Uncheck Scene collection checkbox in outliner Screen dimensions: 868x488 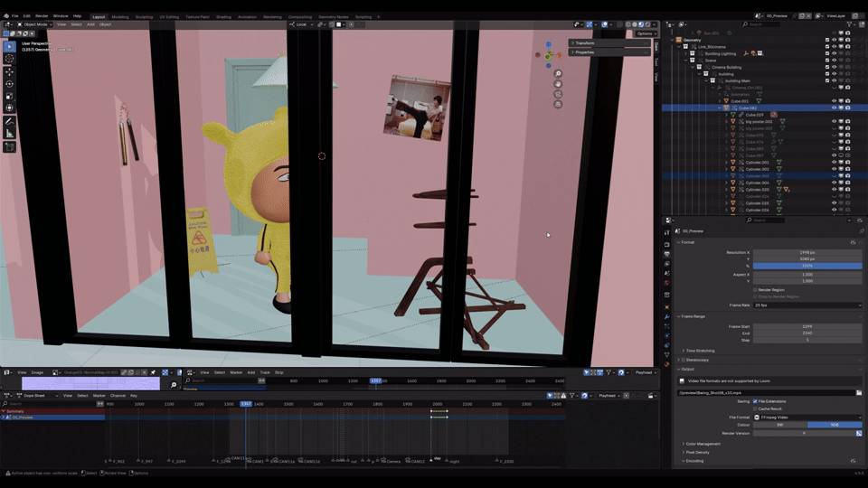pyautogui.click(x=827, y=61)
